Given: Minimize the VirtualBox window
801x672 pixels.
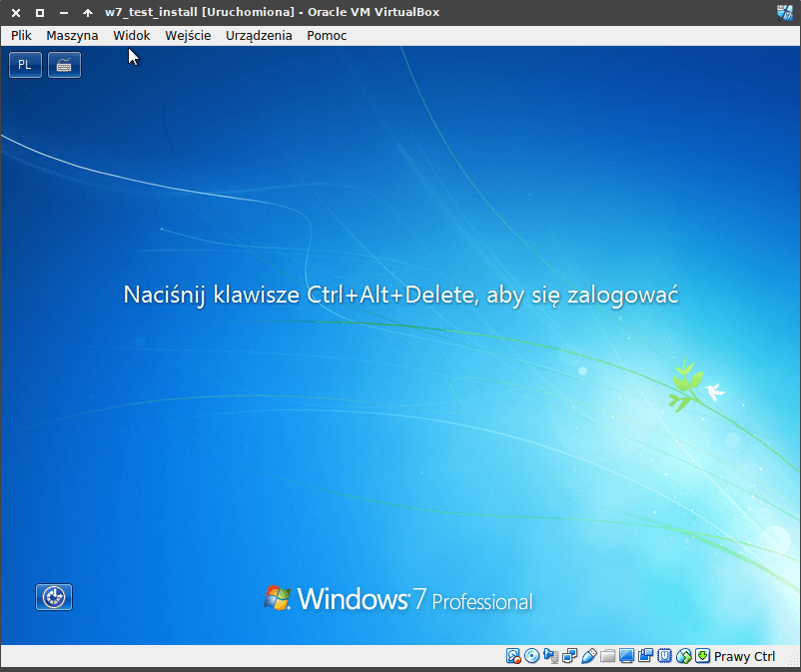Looking at the screenshot, I should click(x=64, y=13).
